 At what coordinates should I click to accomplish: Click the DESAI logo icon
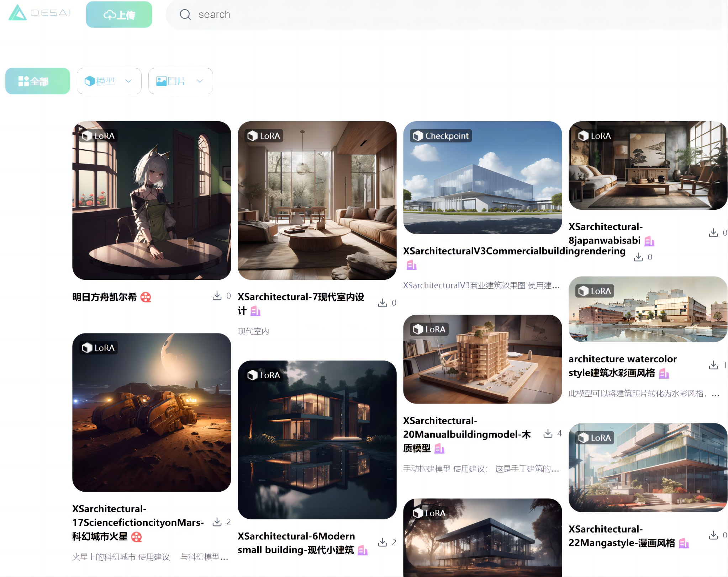(x=17, y=13)
